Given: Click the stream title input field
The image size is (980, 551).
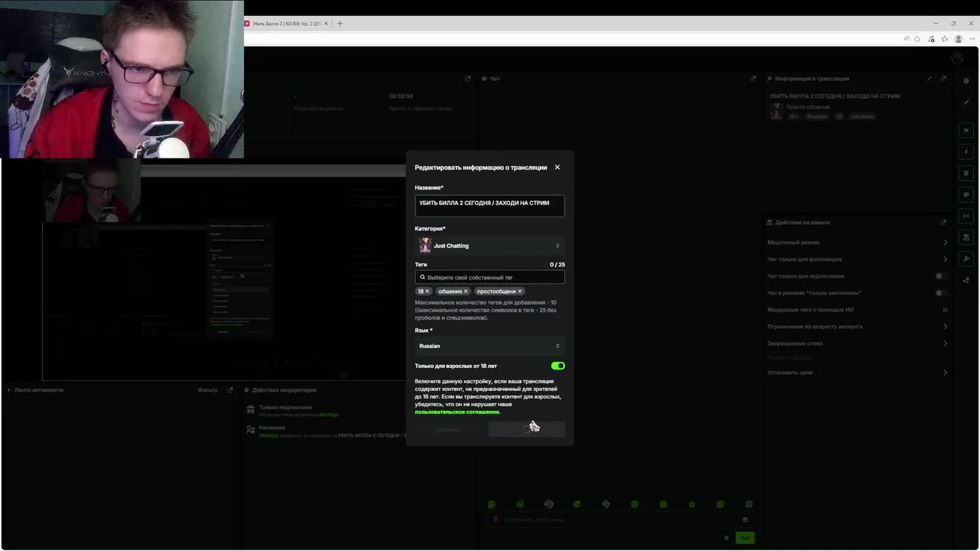Looking at the screenshot, I should click(490, 205).
